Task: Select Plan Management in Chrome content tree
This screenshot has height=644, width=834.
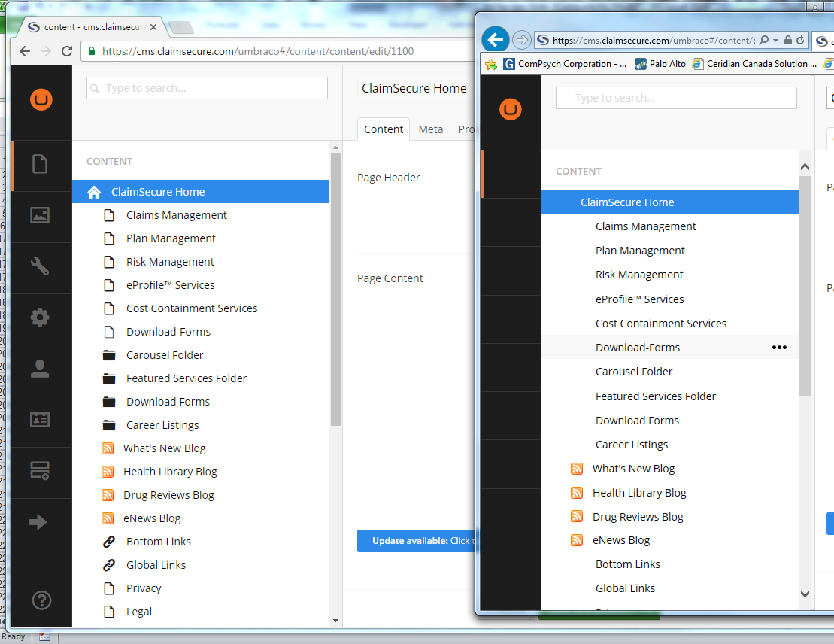Action: pos(171,238)
